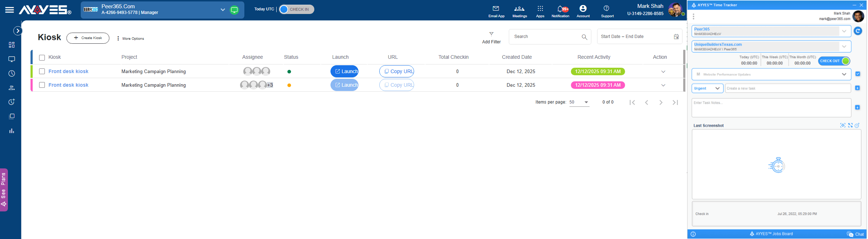Click the search magnifier icon
Image resolution: width=868 pixels, height=239 pixels.
click(x=584, y=37)
